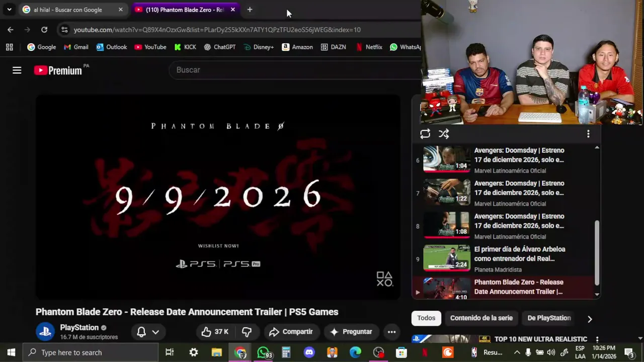Open the ChatGPT bookmark
The image size is (644, 362).
coord(219,47)
